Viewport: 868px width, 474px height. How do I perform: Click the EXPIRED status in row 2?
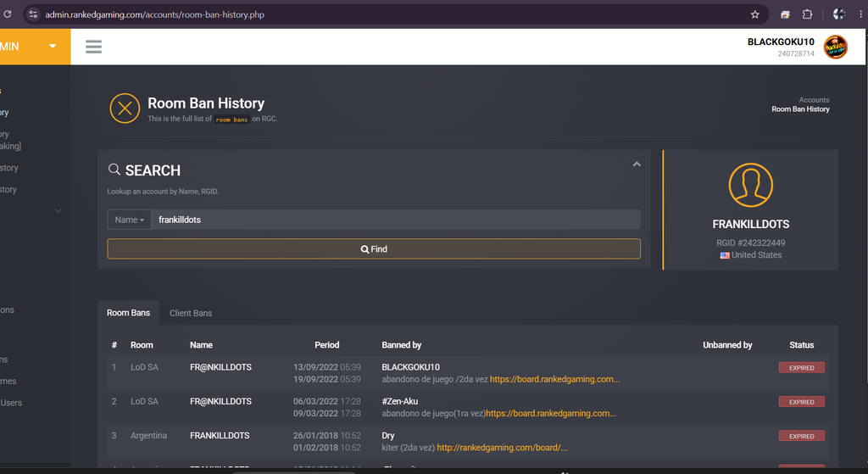pos(802,402)
